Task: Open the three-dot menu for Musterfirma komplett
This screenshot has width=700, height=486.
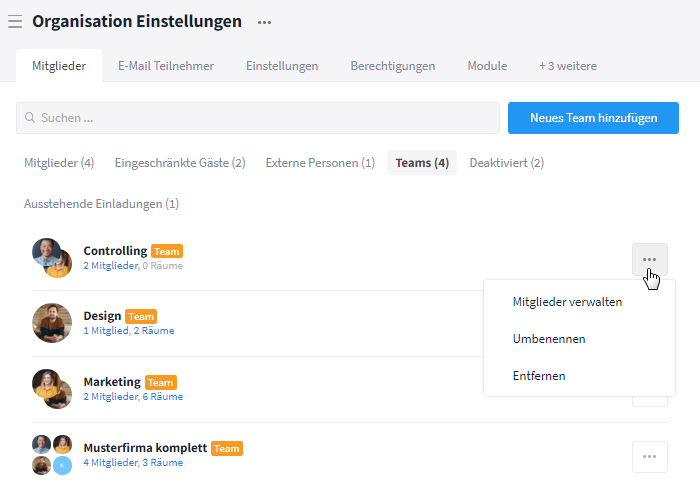Action: 649,456
